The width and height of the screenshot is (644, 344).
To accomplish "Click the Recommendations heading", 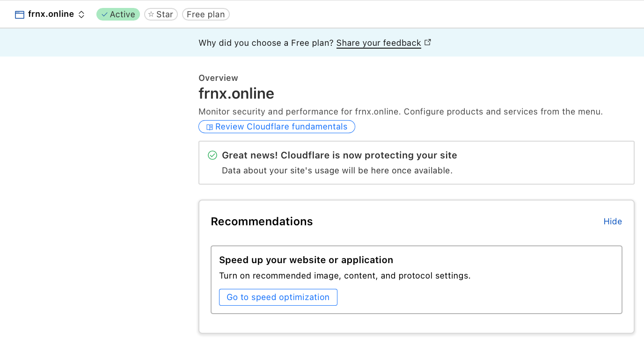I will pyautogui.click(x=262, y=222).
